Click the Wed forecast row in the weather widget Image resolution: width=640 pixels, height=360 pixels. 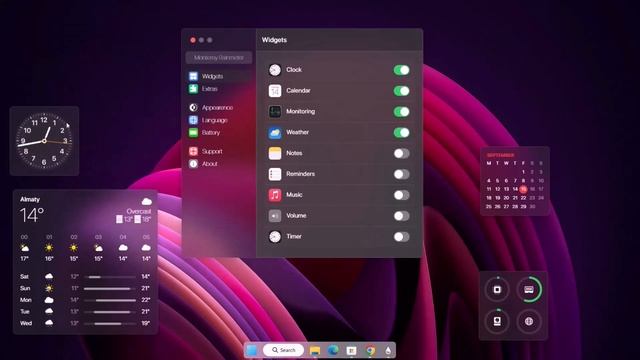pyautogui.click(x=85, y=323)
